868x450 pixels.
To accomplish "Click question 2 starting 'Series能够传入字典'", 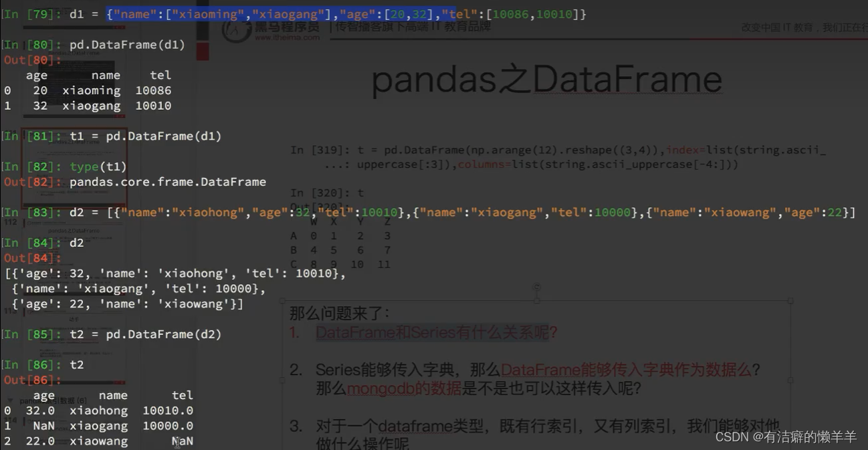I will [x=538, y=378].
